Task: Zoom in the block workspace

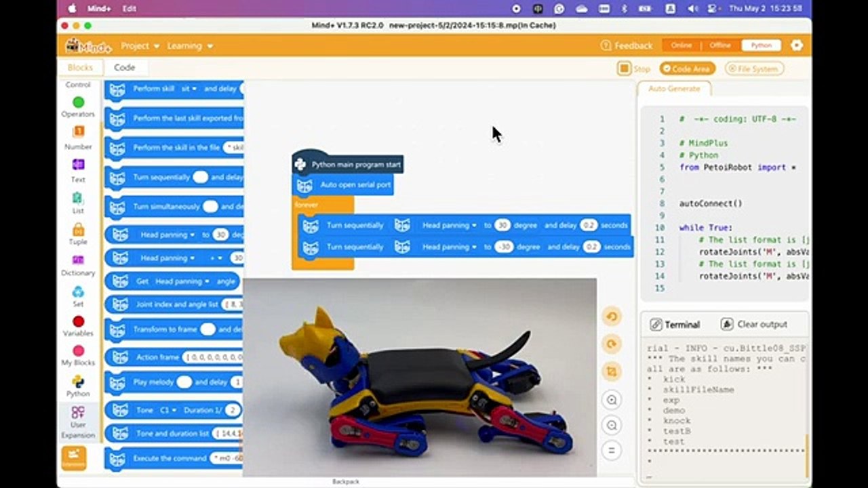Action: tap(612, 400)
